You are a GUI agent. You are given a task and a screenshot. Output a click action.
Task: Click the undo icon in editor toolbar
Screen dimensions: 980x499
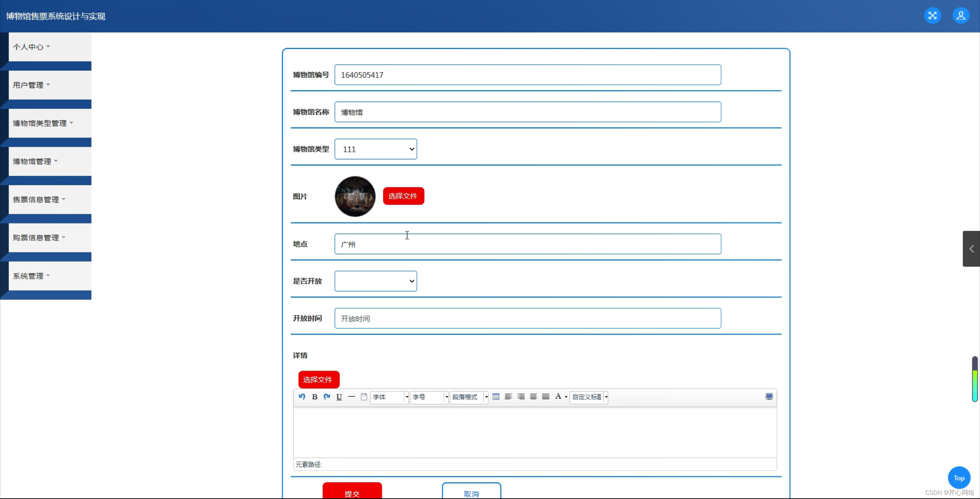tap(302, 397)
